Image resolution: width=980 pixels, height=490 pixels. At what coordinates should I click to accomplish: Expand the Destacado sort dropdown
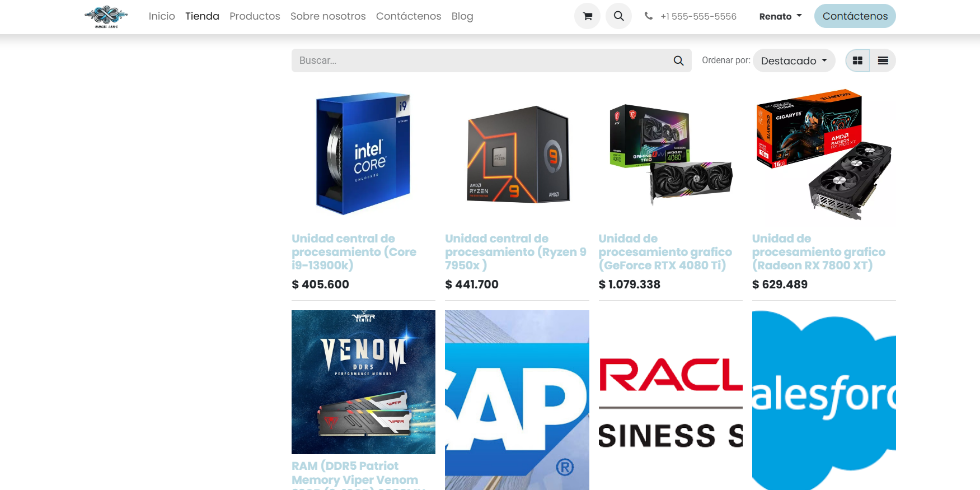pyautogui.click(x=794, y=60)
